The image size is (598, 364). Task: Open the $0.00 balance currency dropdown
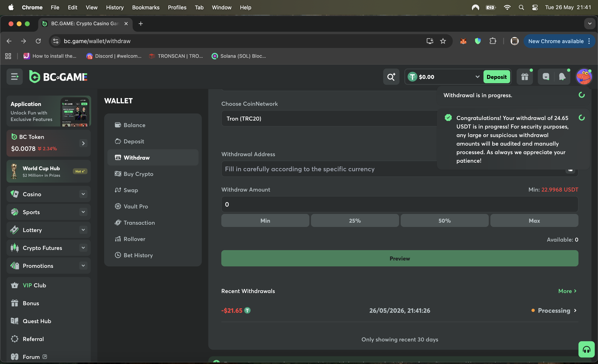444,77
